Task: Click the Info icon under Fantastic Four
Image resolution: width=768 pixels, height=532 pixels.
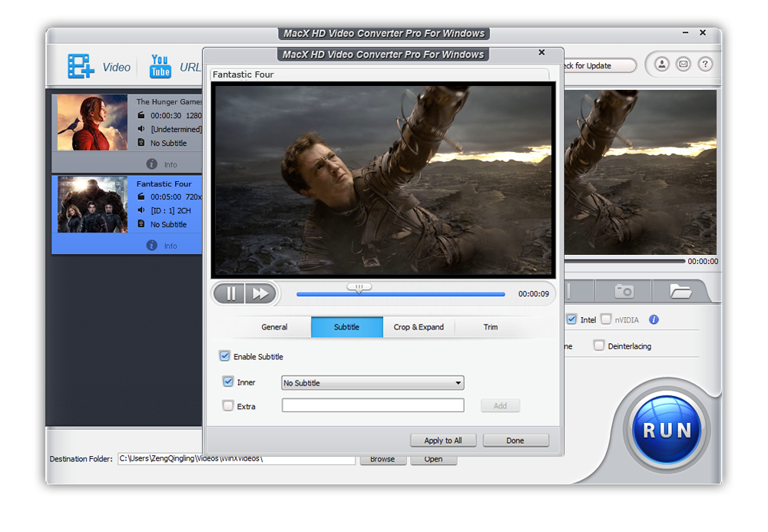Action: 152,245
